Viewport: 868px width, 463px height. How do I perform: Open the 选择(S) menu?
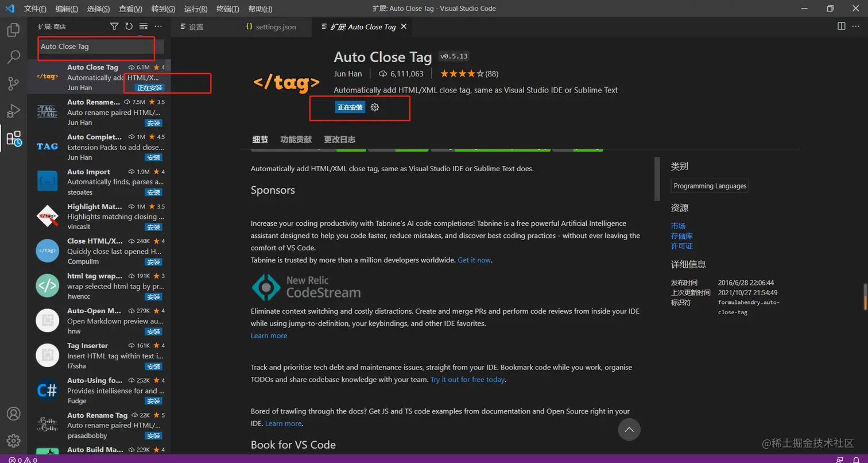(x=99, y=9)
